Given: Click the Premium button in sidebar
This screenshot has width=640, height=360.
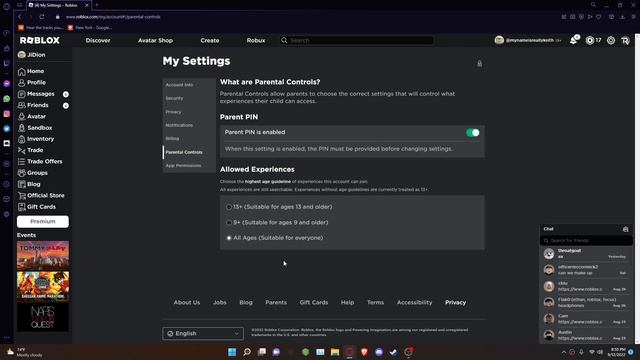Looking at the screenshot, I should pyautogui.click(x=43, y=221).
